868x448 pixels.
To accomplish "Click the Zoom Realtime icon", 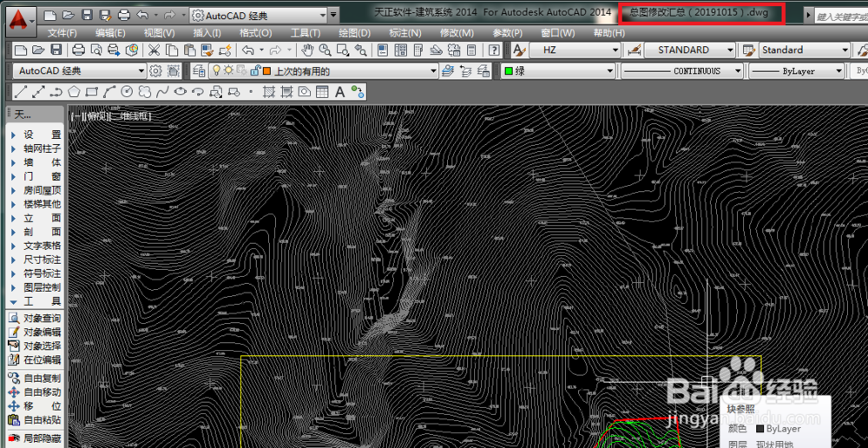I will point(325,50).
